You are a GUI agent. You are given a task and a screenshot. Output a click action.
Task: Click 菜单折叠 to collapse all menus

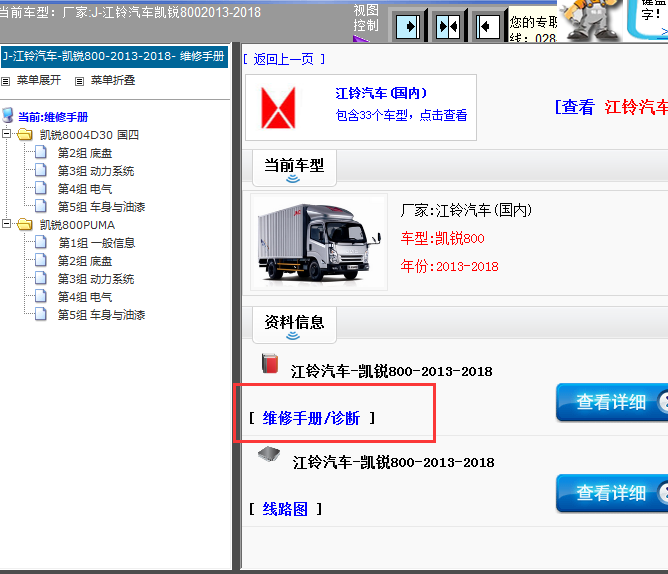(113, 80)
